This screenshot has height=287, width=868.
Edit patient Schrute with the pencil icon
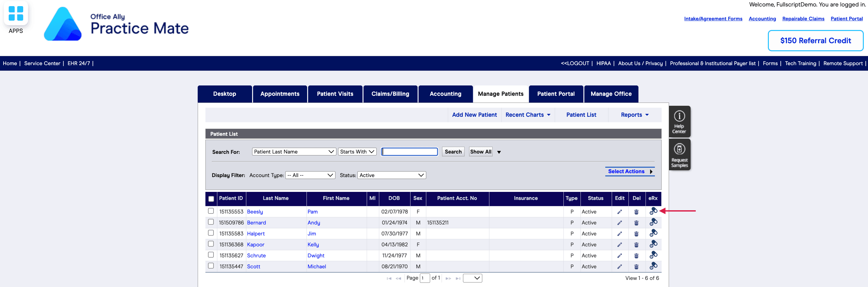tap(619, 256)
